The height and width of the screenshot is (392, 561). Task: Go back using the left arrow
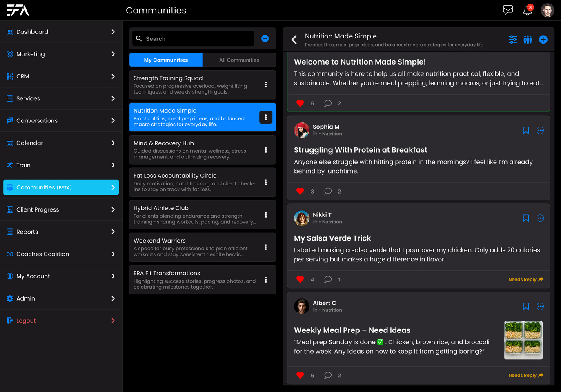point(294,40)
